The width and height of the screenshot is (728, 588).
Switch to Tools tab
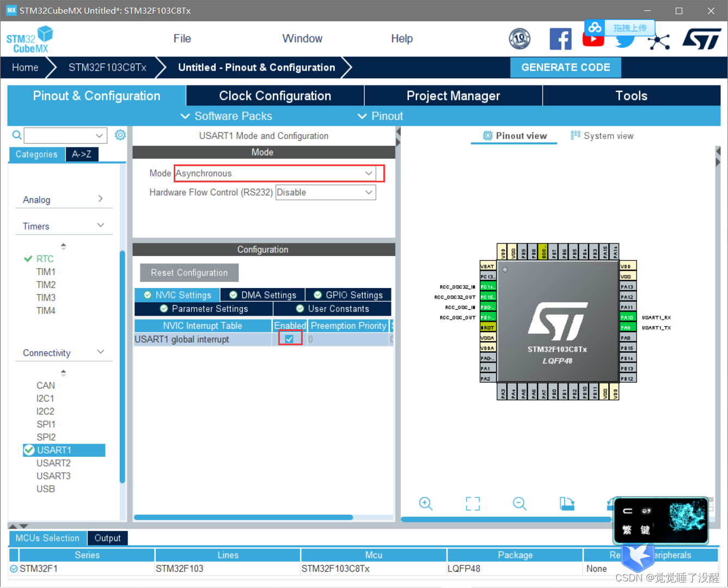632,96
